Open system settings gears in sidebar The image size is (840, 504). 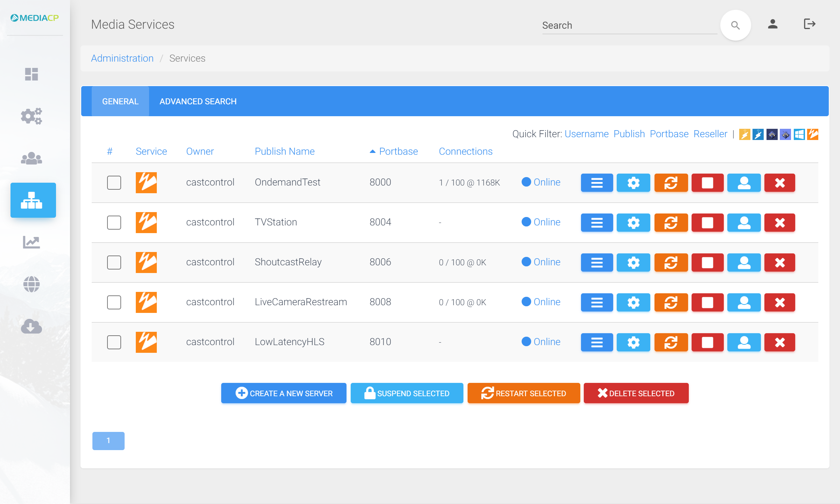pos(31,116)
